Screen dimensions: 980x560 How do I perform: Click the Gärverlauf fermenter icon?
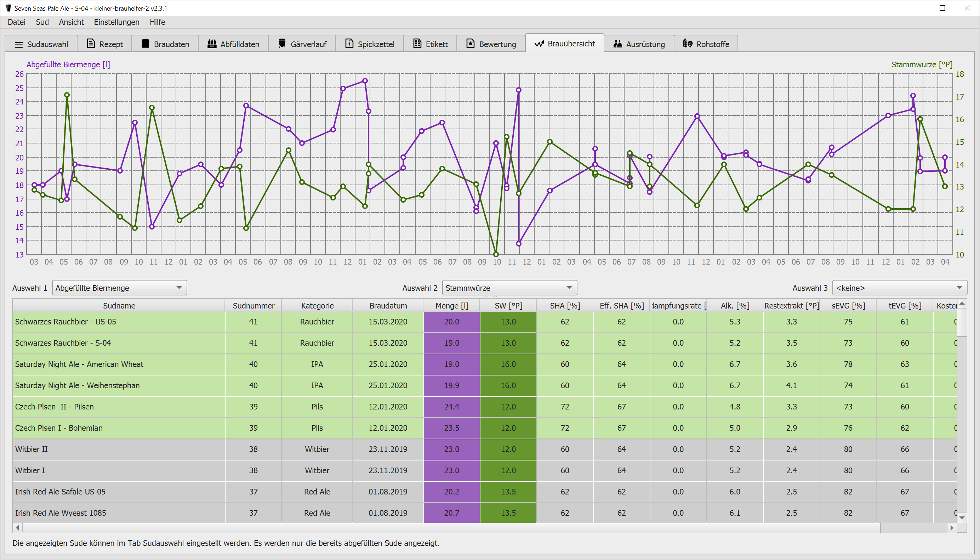tap(282, 44)
